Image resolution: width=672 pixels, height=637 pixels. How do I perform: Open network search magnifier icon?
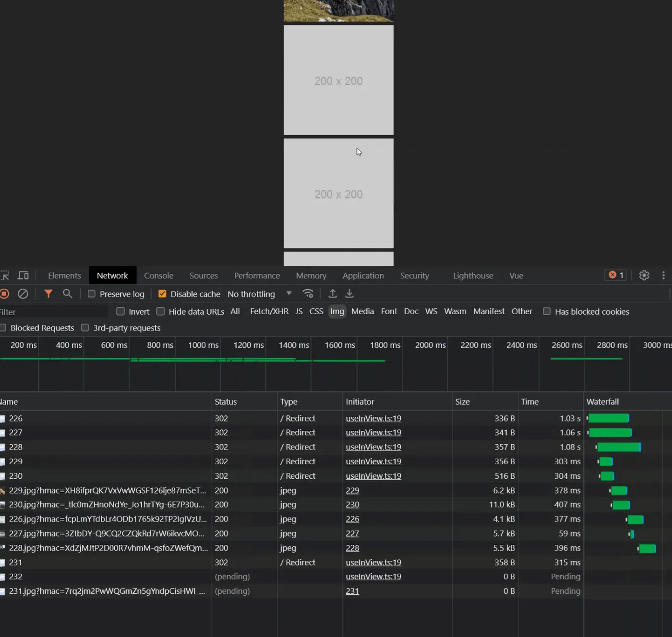pos(68,294)
